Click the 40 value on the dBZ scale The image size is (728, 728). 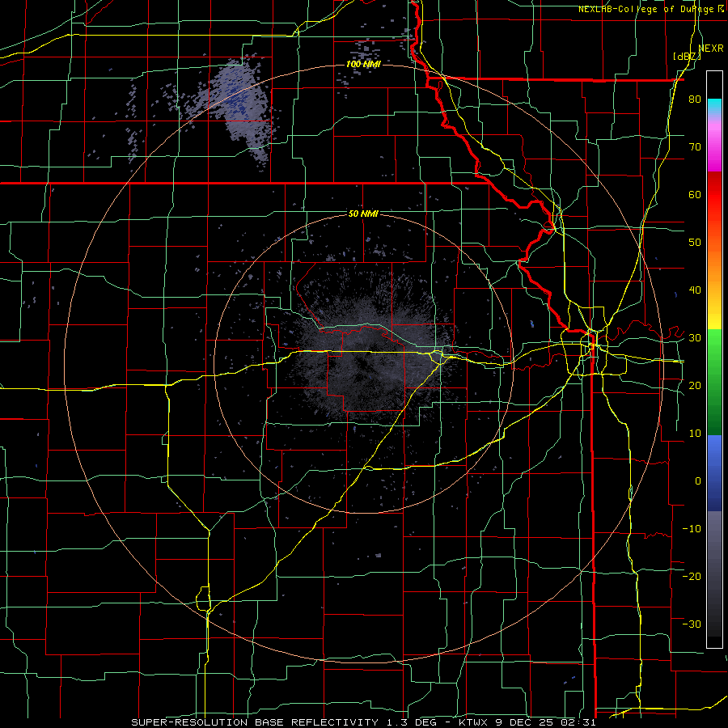[695, 290]
